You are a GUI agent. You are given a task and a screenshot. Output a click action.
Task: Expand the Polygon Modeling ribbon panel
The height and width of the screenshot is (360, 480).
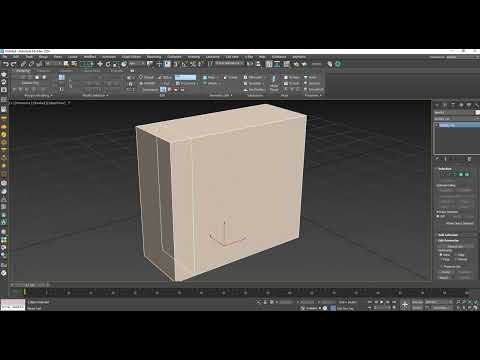pyautogui.click(x=38, y=96)
